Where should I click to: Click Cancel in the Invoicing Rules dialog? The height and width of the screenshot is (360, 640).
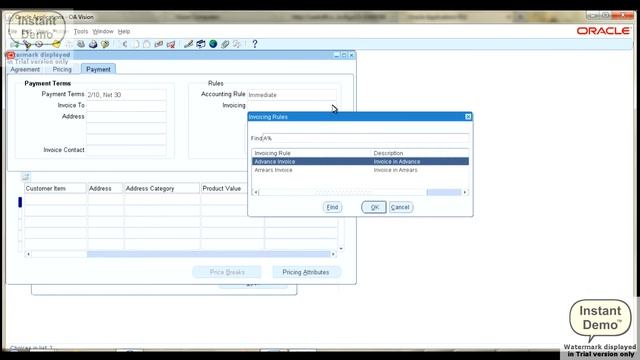[400, 207]
